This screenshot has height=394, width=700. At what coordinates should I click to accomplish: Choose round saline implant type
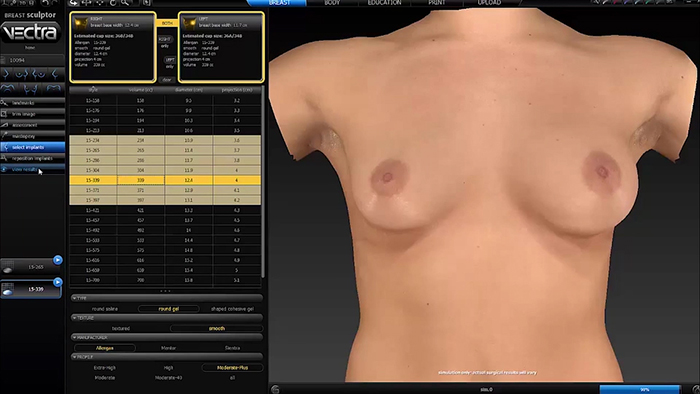[105, 309]
